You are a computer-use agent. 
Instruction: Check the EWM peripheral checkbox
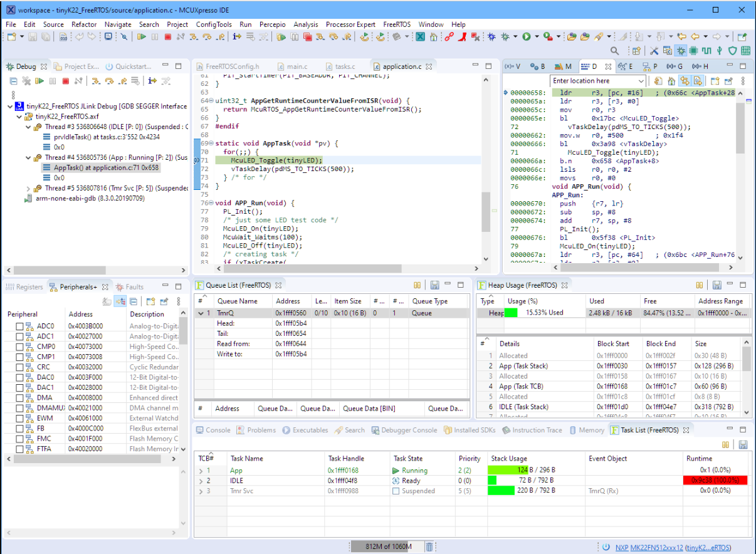coord(19,418)
